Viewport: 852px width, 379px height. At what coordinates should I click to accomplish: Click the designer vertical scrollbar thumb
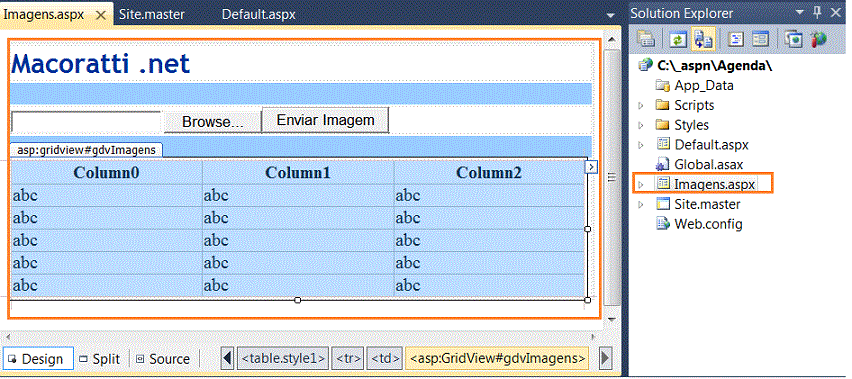[x=612, y=176]
